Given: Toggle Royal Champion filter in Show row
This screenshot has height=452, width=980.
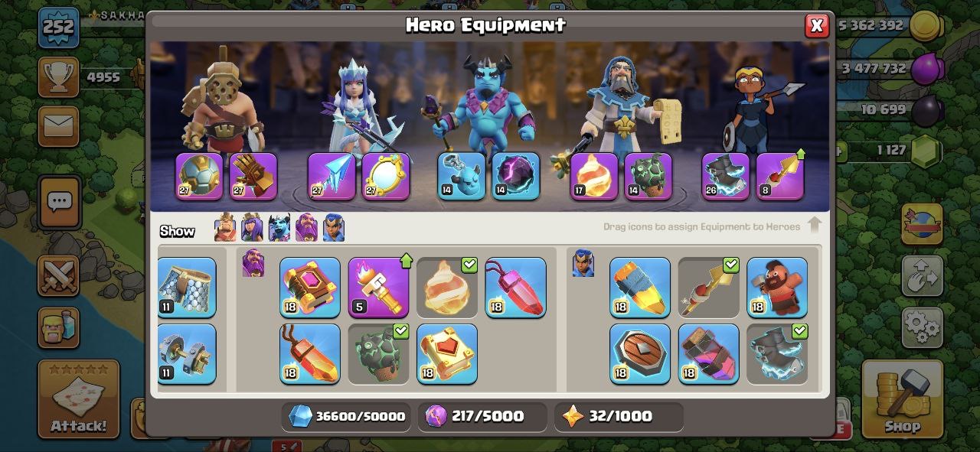Looking at the screenshot, I should pos(333,228).
